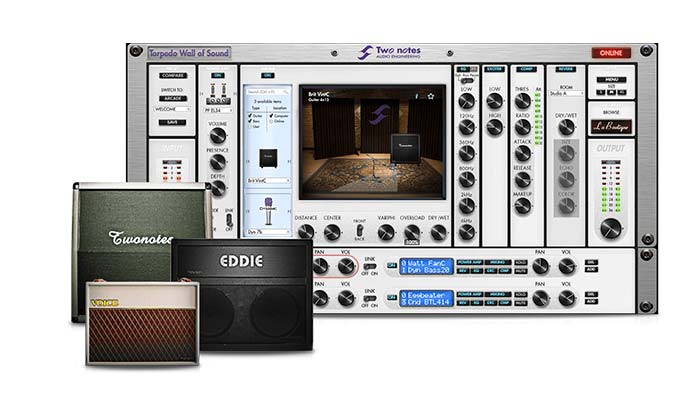Click the COMPARE button
699x393 pixels.
(x=173, y=75)
